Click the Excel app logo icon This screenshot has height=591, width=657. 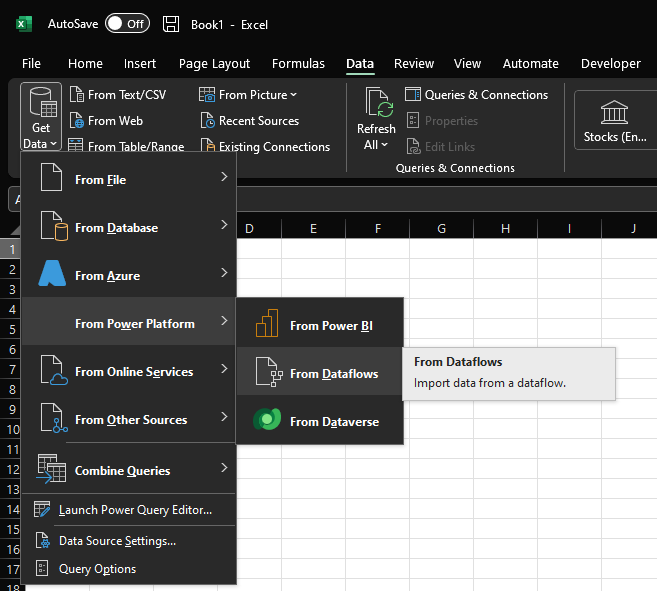pos(24,24)
